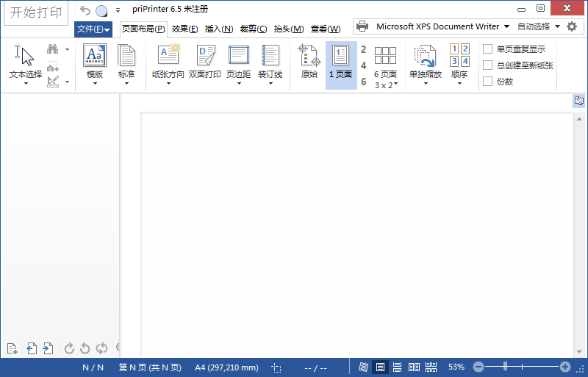This screenshot has height=377, width=588.
Task: Expand the 文本选择 dropdown arrow
Action: 26,83
